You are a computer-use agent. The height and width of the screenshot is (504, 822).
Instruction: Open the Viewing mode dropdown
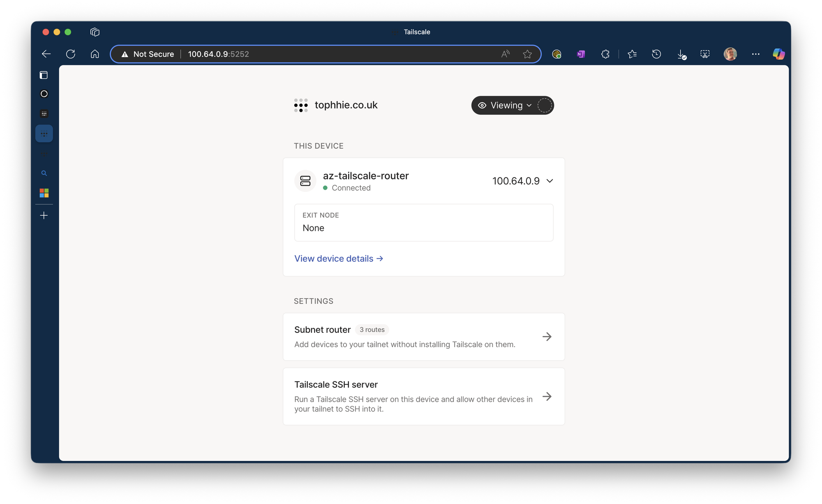506,106
